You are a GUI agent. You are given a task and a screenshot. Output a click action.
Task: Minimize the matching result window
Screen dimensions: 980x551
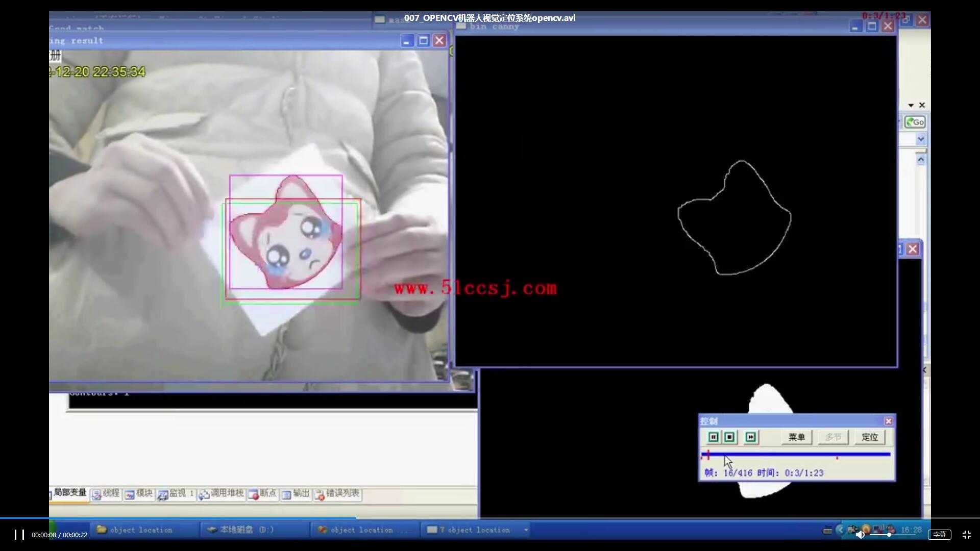click(x=407, y=41)
